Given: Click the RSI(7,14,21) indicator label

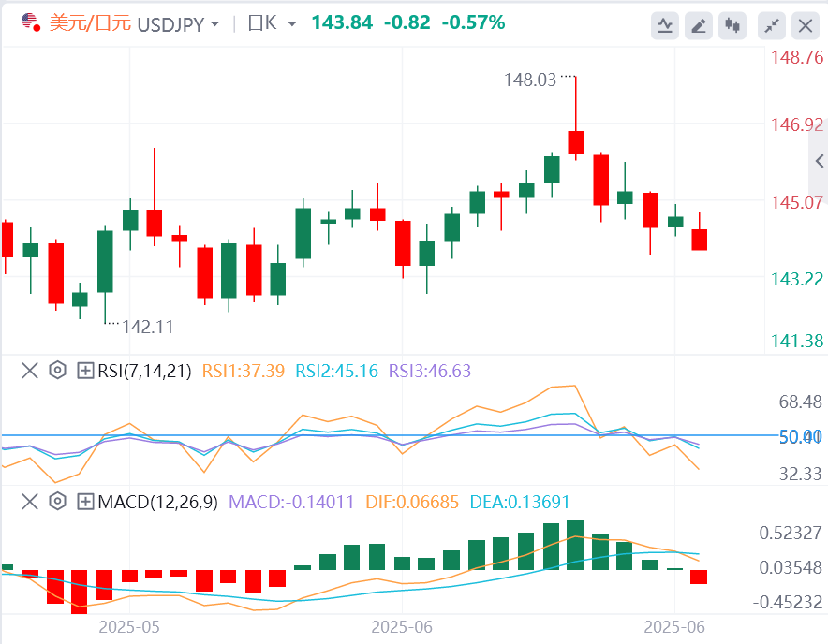Looking at the screenshot, I should (144, 371).
